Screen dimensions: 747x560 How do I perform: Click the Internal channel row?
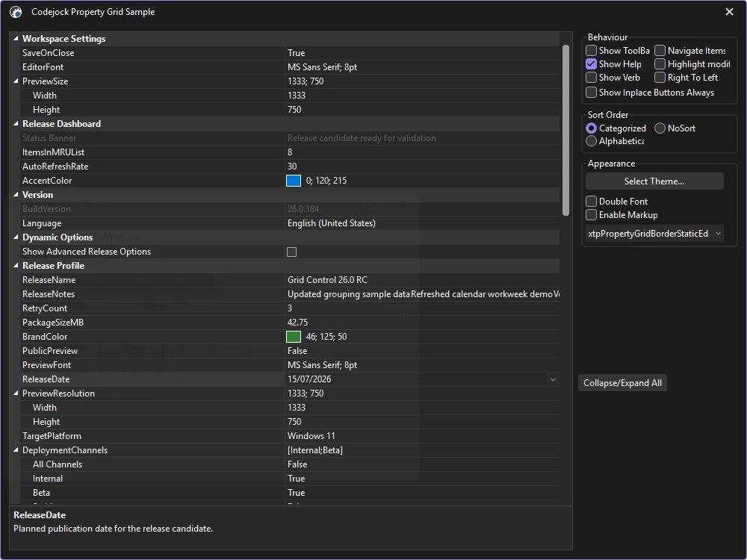[290, 479]
